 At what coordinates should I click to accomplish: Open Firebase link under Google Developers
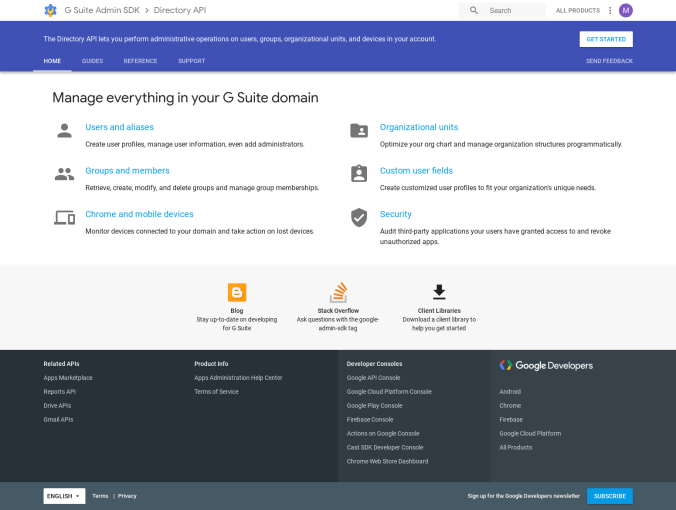(511, 419)
